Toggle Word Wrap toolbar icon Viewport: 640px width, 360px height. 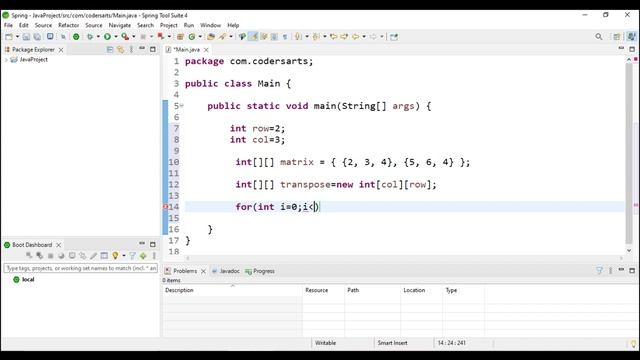click(264, 37)
